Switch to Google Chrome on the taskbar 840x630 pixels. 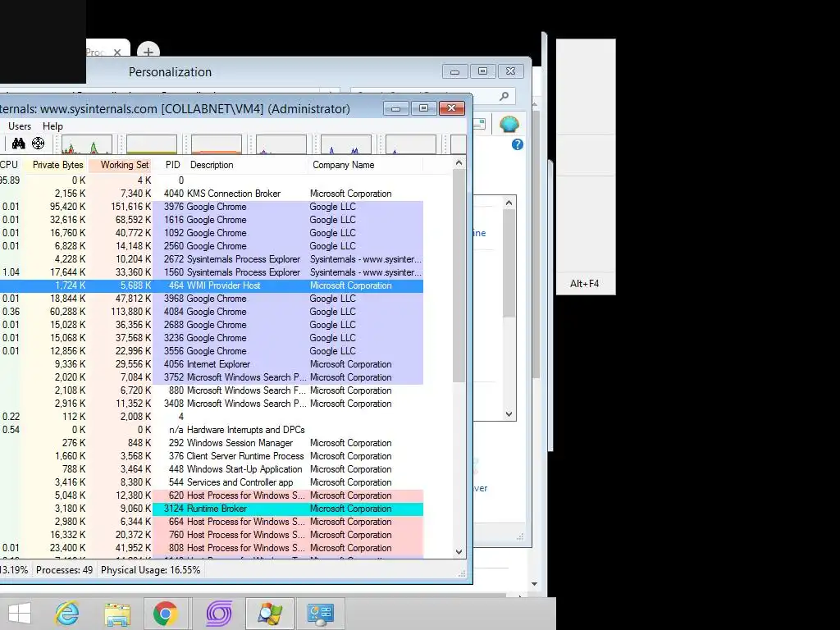tap(166, 614)
